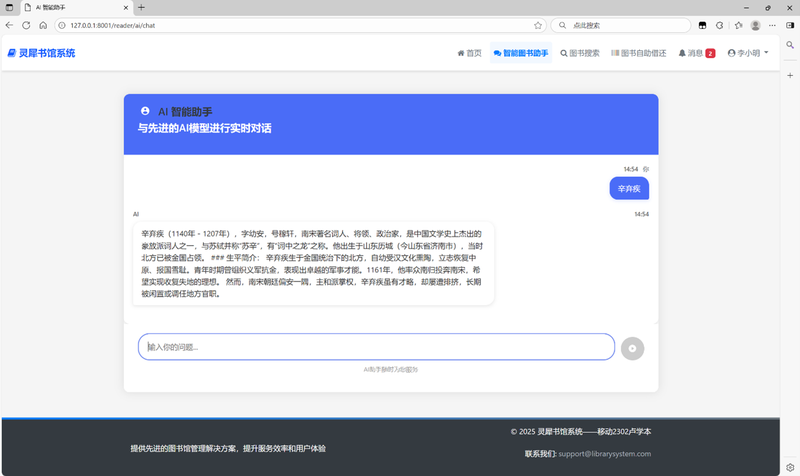
Task: Click the AI assistant avatar icon in header
Action: coord(145,111)
